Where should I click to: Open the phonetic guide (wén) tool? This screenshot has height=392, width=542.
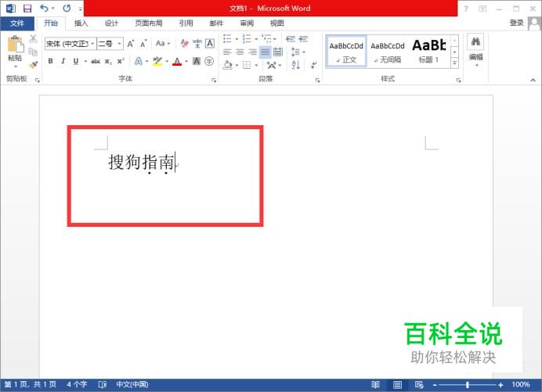197,44
